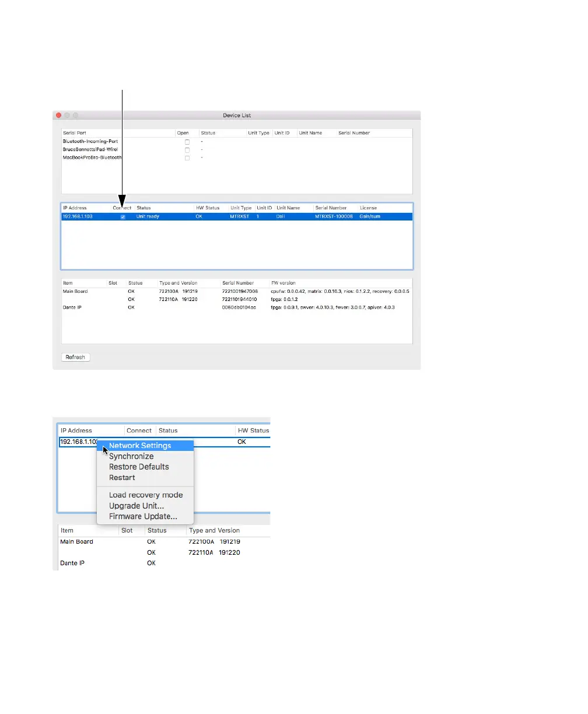Click the License column header
The image size is (588, 714).
point(368,208)
